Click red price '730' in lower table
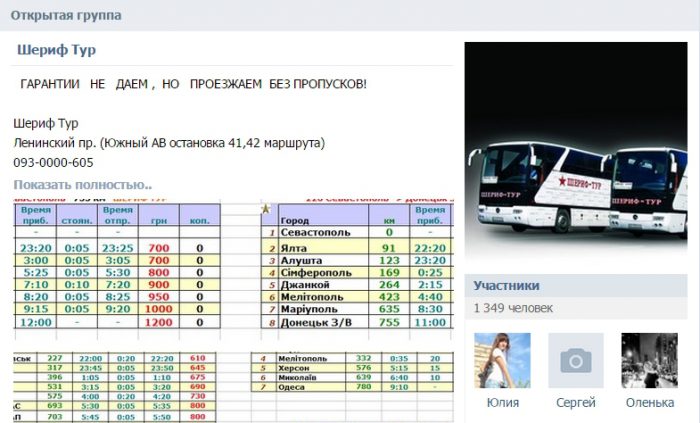Image resolution: width=700 pixels, height=423 pixels. pos(198,396)
